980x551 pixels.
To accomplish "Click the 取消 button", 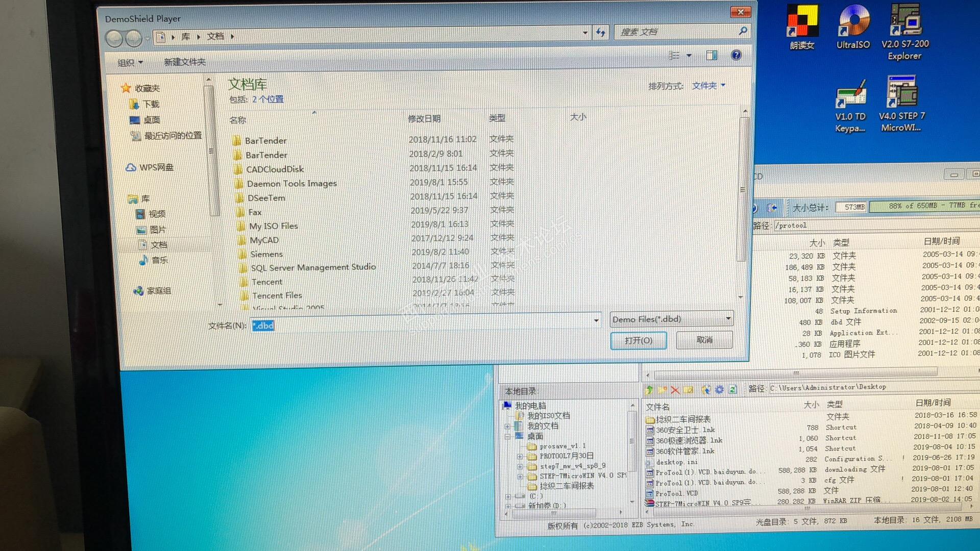I will click(x=704, y=340).
